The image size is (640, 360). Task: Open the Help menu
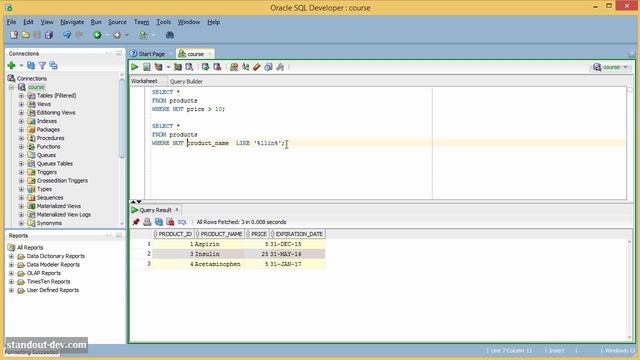click(x=213, y=22)
